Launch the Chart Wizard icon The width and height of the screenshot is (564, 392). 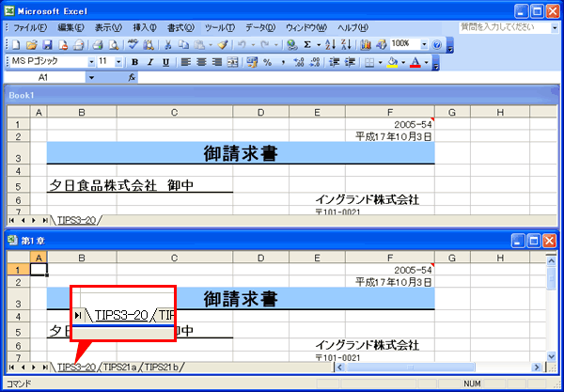366,44
